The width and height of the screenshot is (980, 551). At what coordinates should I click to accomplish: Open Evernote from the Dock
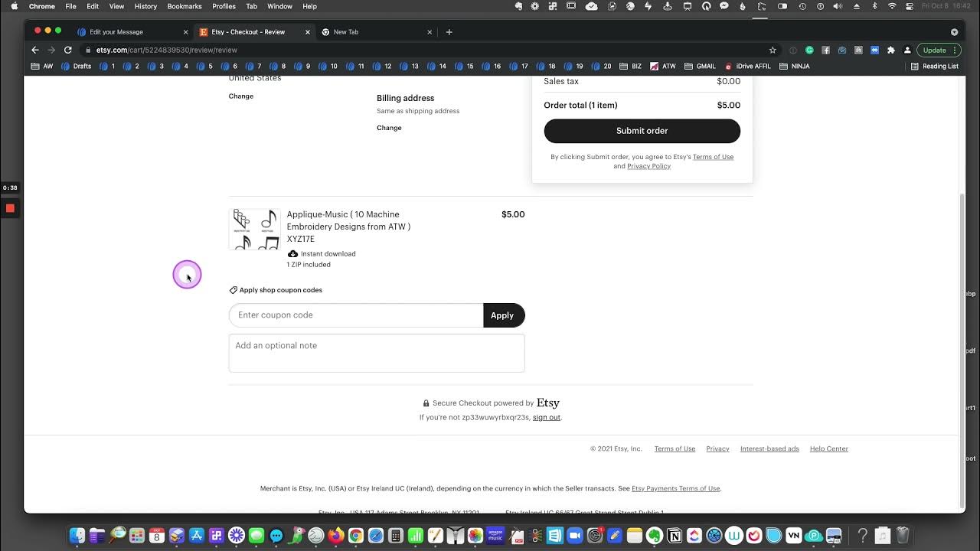[655, 536]
